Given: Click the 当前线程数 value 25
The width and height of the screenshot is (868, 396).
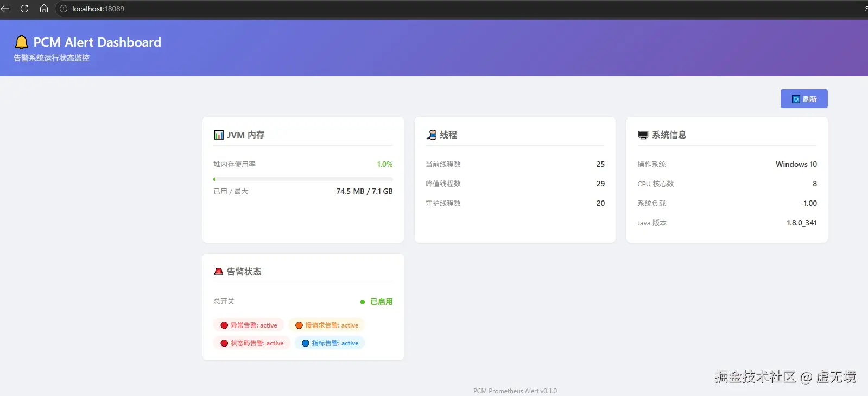Looking at the screenshot, I should 600,164.
